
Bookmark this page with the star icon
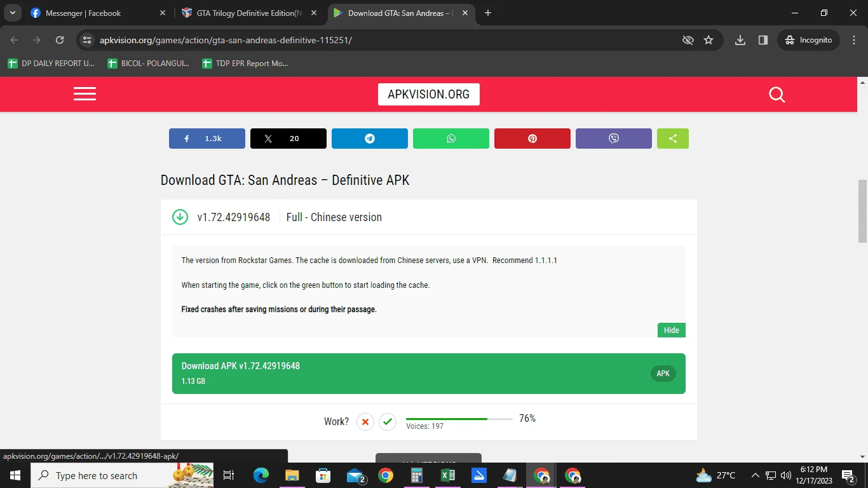click(x=709, y=40)
